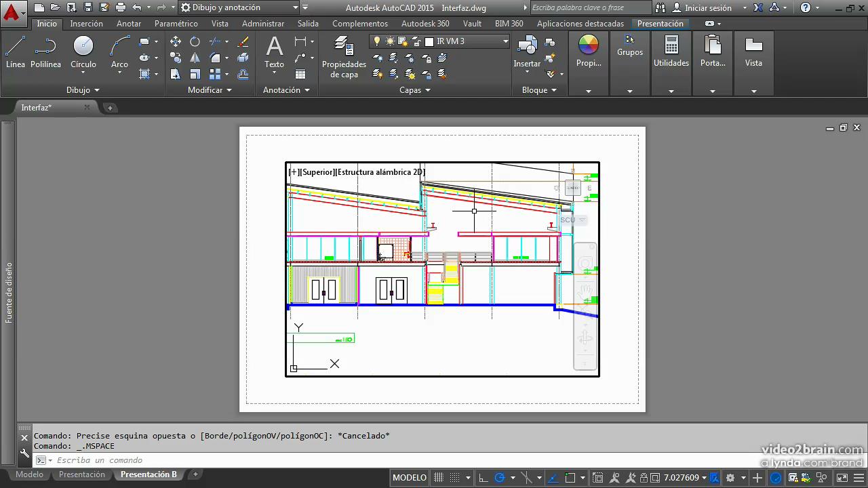Insert a table with the Tabla icon
This screenshot has height=488, width=868.
(300, 74)
